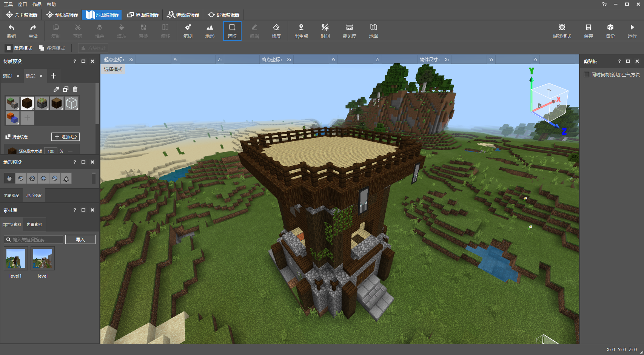This screenshot has width=644, height=355.
Task: Open the 能见度 visibility tool
Action: [349, 31]
